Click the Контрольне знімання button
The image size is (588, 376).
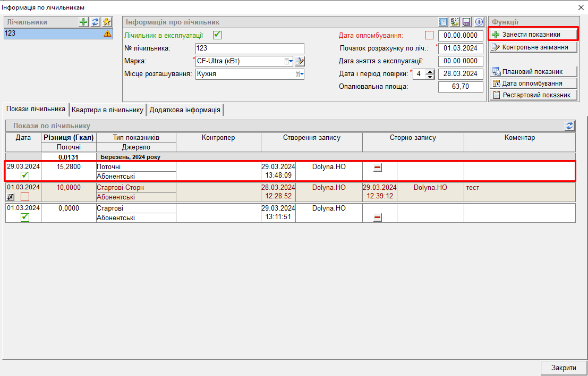(x=533, y=47)
